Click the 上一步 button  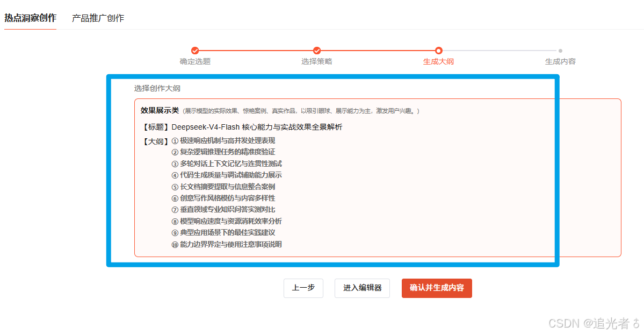coord(303,288)
